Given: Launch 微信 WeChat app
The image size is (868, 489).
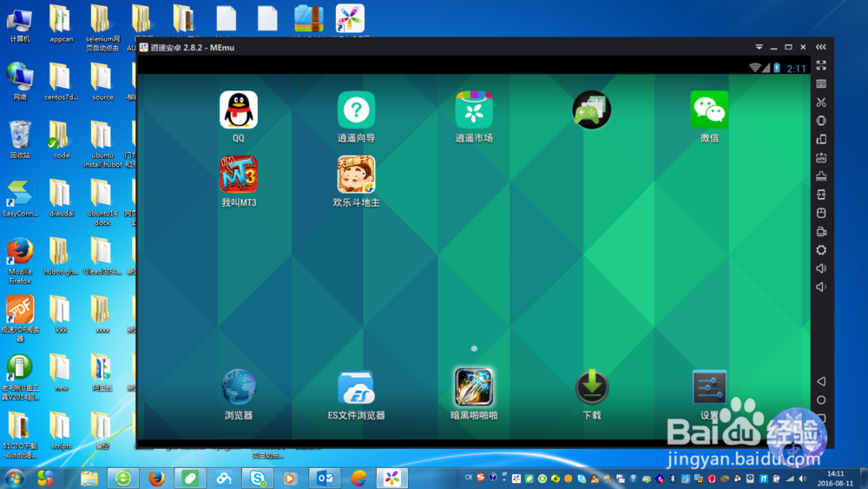Looking at the screenshot, I should click(x=709, y=110).
